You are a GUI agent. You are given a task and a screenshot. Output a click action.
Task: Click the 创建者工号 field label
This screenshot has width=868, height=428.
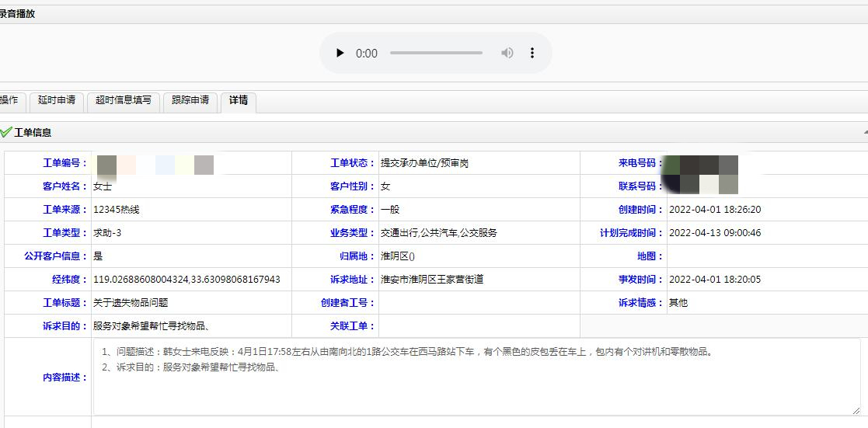[347, 303]
